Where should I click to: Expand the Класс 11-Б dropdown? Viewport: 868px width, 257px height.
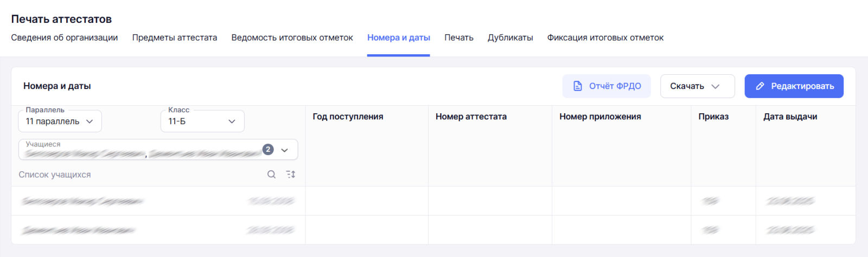click(202, 121)
